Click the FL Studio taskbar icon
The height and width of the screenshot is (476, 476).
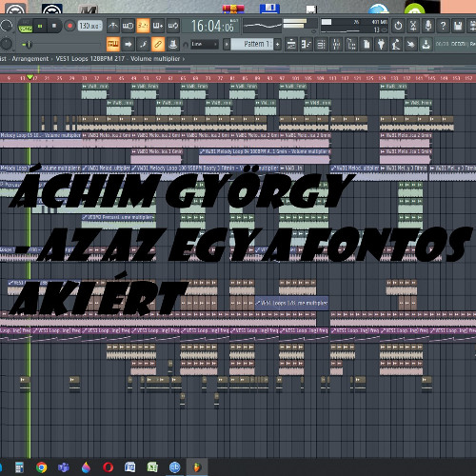197,467
